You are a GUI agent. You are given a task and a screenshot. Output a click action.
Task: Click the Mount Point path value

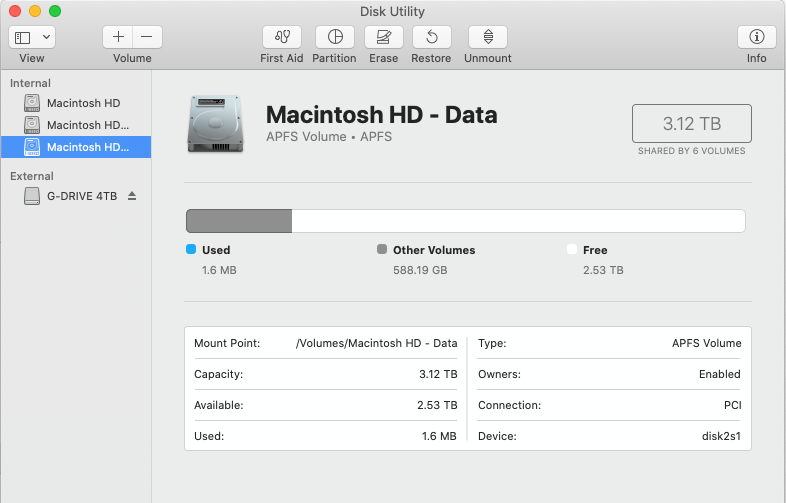pos(376,343)
